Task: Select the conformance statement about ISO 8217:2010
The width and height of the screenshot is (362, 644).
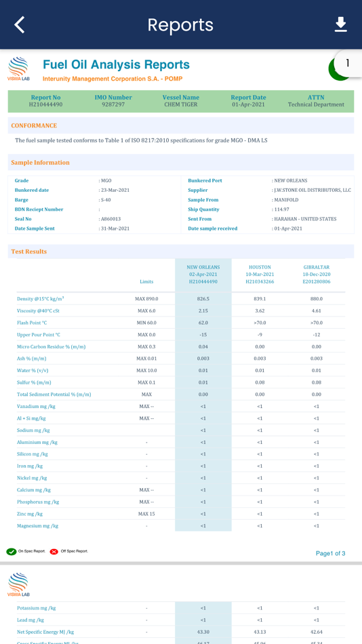Action: (142, 140)
